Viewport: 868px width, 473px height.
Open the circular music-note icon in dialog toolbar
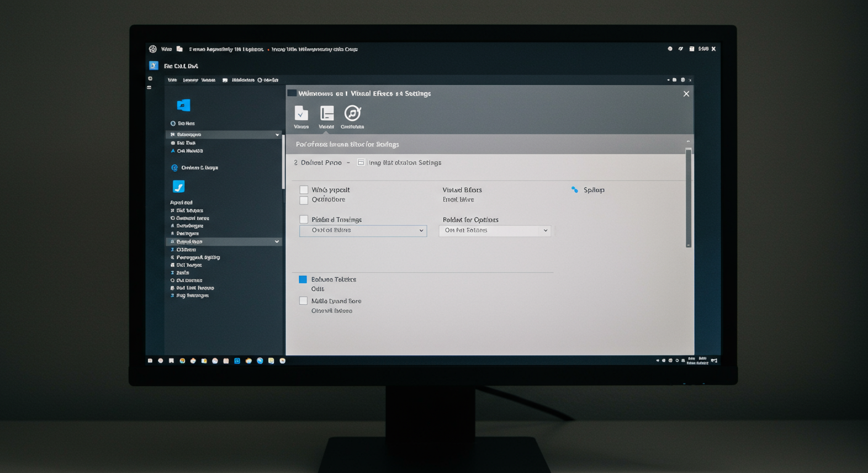352,113
